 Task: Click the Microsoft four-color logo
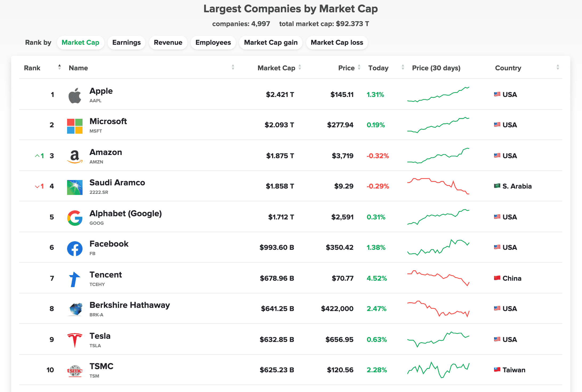pyautogui.click(x=75, y=126)
